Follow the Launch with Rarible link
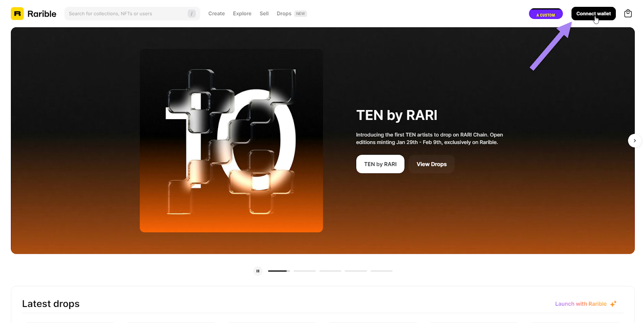The height and width of the screenshot is (323, 644). point(580,304)
